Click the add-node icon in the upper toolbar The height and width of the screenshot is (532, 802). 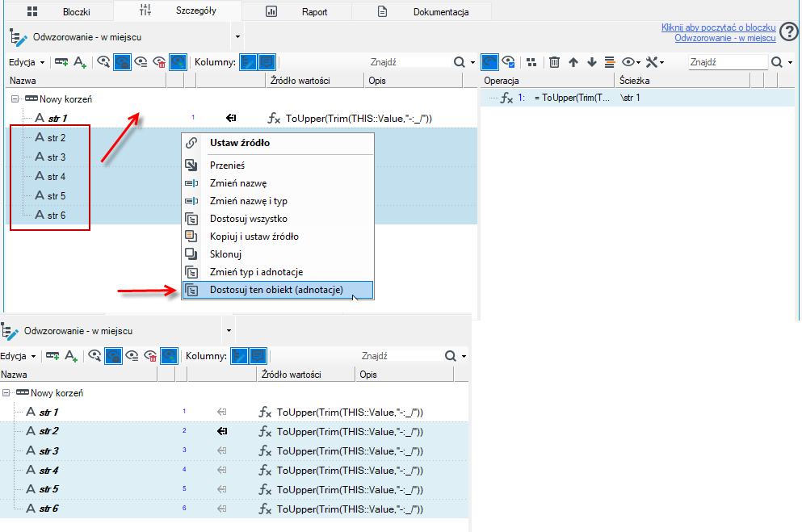(x=61, y=62)
